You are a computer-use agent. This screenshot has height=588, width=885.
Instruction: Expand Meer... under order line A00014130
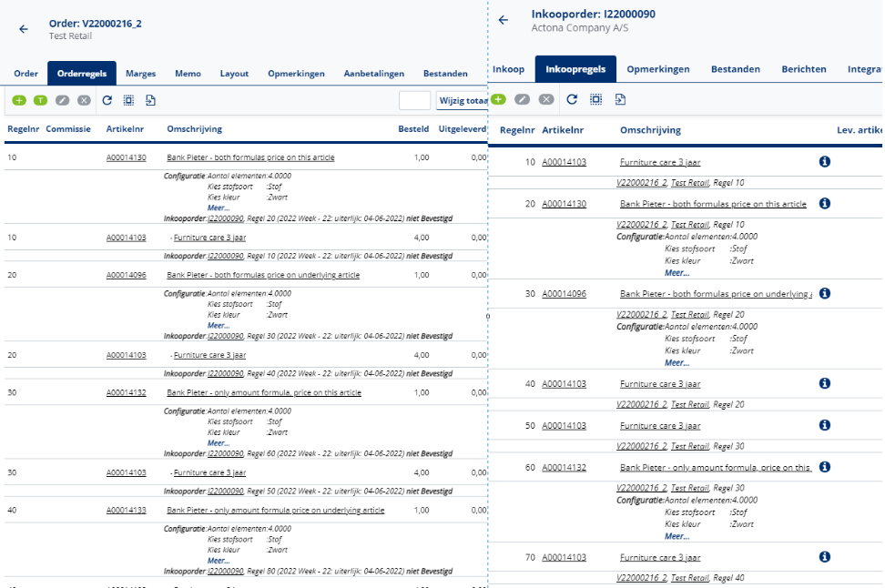point(219,208)
